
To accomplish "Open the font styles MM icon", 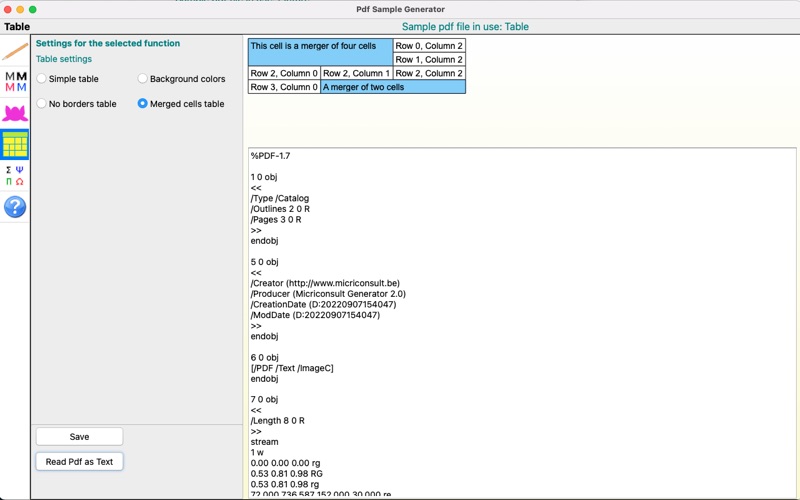I will pos(15,82).
